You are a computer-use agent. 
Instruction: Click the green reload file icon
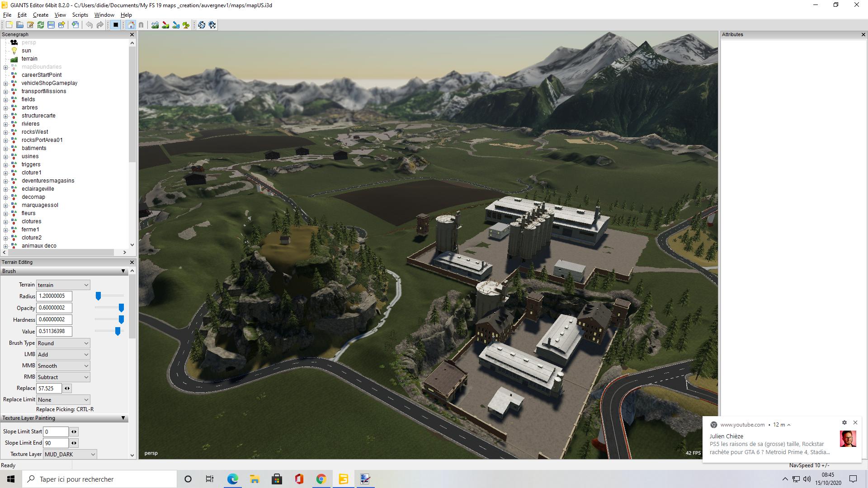click(41, 25)
